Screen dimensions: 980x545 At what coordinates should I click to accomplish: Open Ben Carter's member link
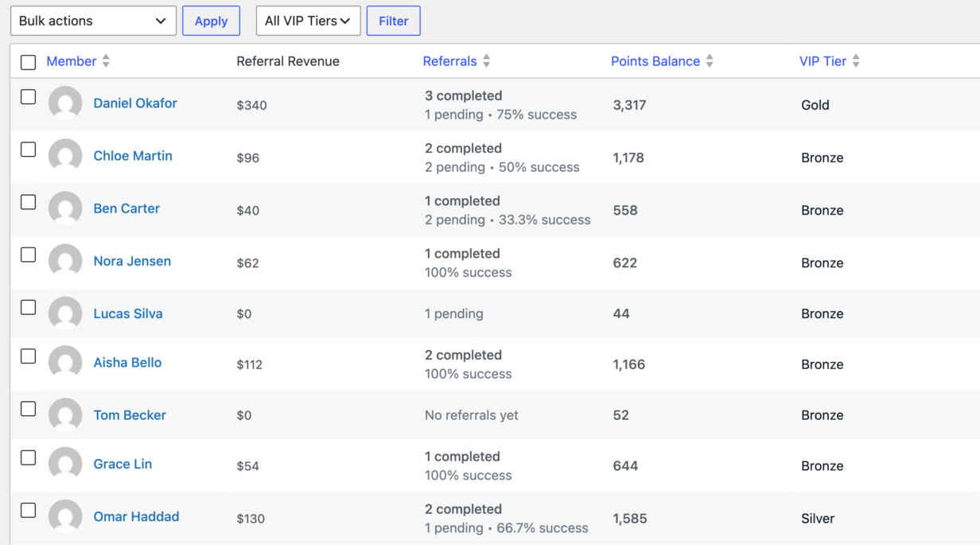tap(126, 208)
